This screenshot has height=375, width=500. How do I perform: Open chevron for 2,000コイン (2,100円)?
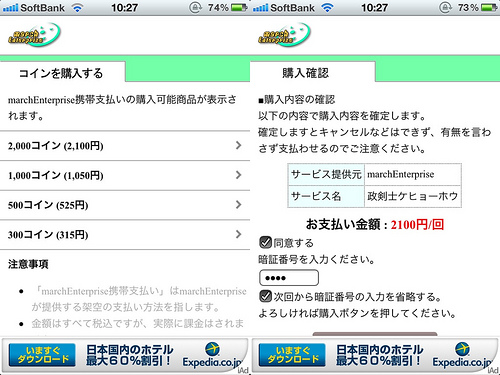(x=238, y=145)
